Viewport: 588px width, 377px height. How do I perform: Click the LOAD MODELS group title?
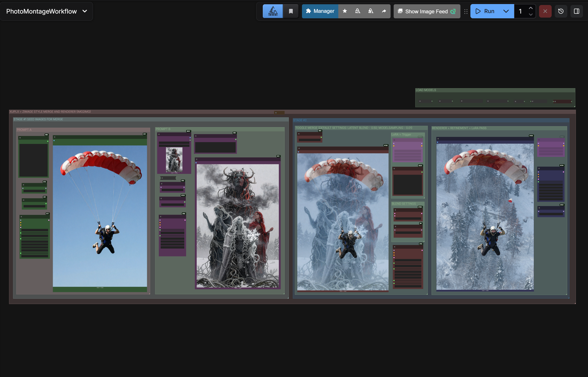(x=426, y=90)
